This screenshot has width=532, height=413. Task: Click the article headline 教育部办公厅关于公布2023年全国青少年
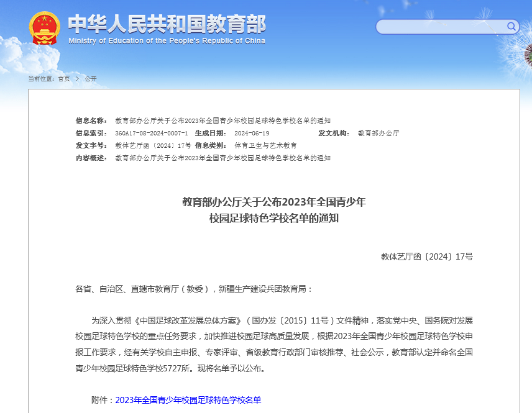[x=274, y=202]
